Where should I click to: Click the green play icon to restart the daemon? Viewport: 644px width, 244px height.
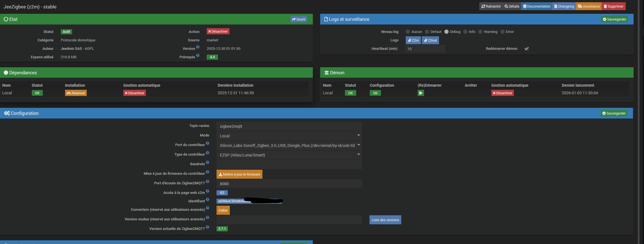coord(420,93)
